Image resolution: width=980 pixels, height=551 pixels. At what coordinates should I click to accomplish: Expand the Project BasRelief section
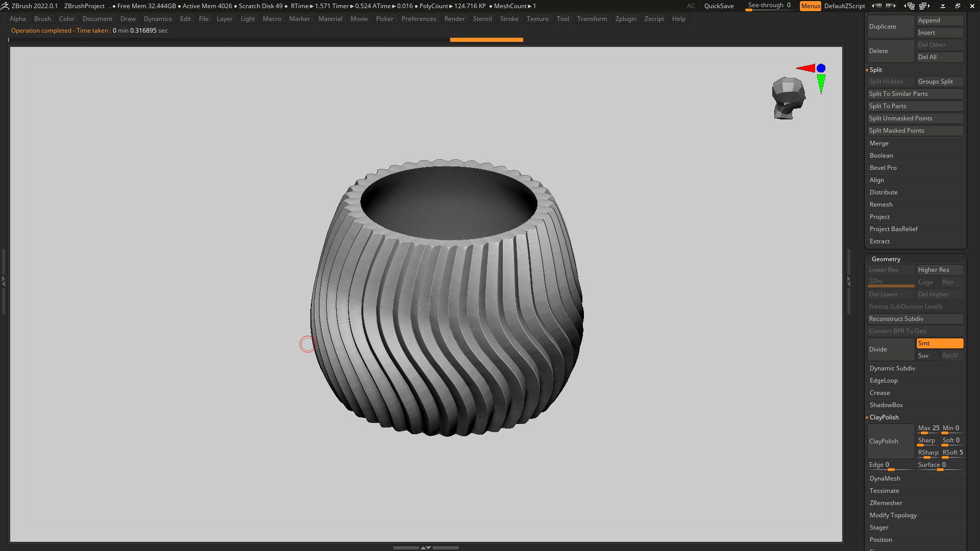(893, 229)
